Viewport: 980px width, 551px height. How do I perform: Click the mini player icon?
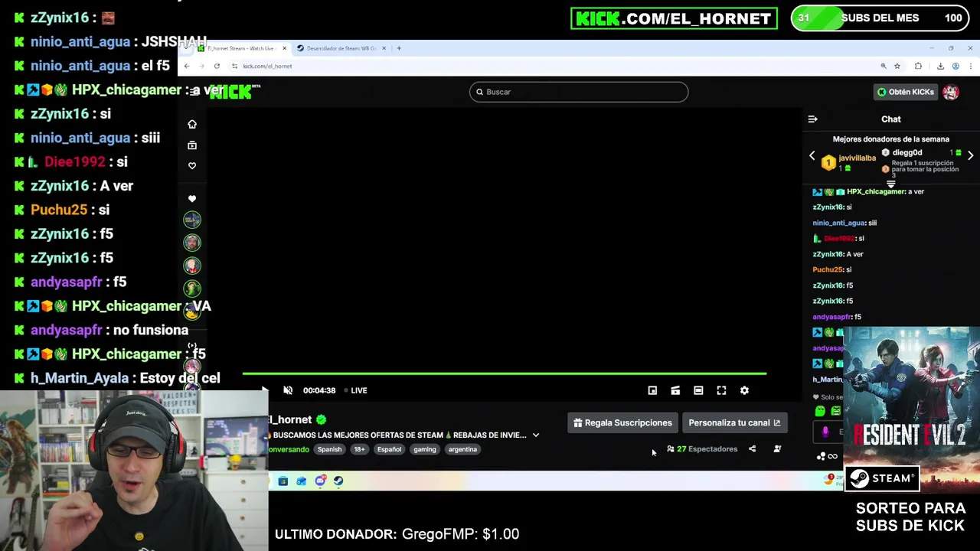652,390
